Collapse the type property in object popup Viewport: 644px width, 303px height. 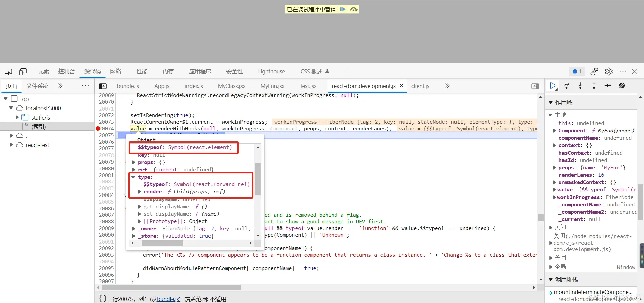[133, 177]
